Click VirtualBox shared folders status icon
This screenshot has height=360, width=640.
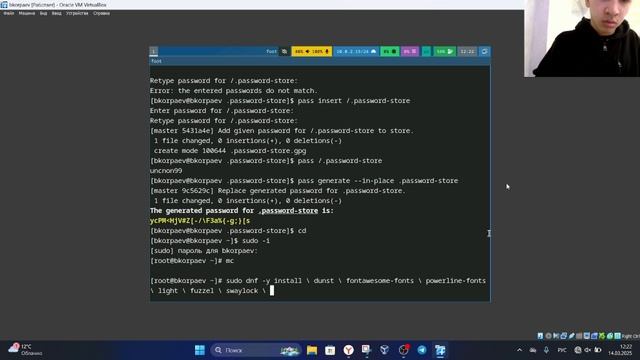click(579, 336)
